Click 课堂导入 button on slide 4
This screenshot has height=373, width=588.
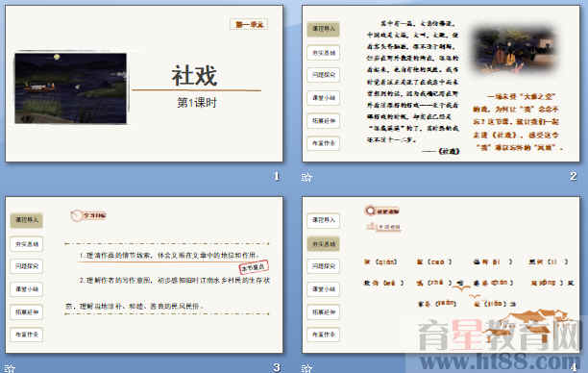pyautogui.click(x=323, y=220)
